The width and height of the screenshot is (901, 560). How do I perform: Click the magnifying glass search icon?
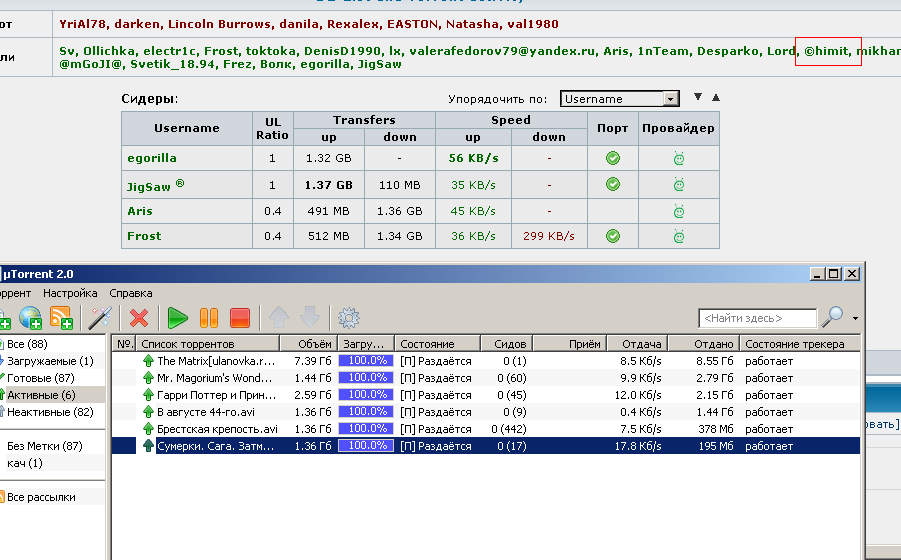pyautogui.click(x=831, y=318)
